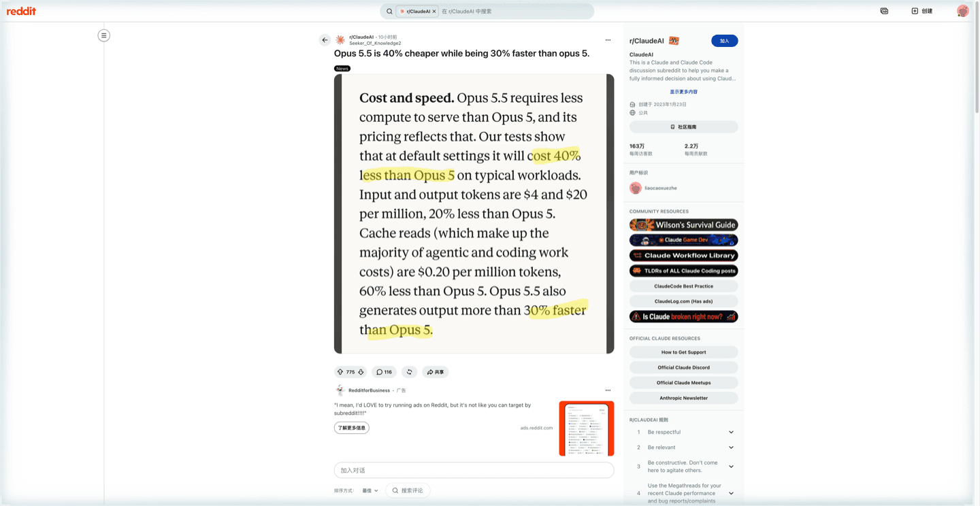Viewport: 980px width, 506px height.
Task: Open the post image about Opus 5.5
Action: 474,214
